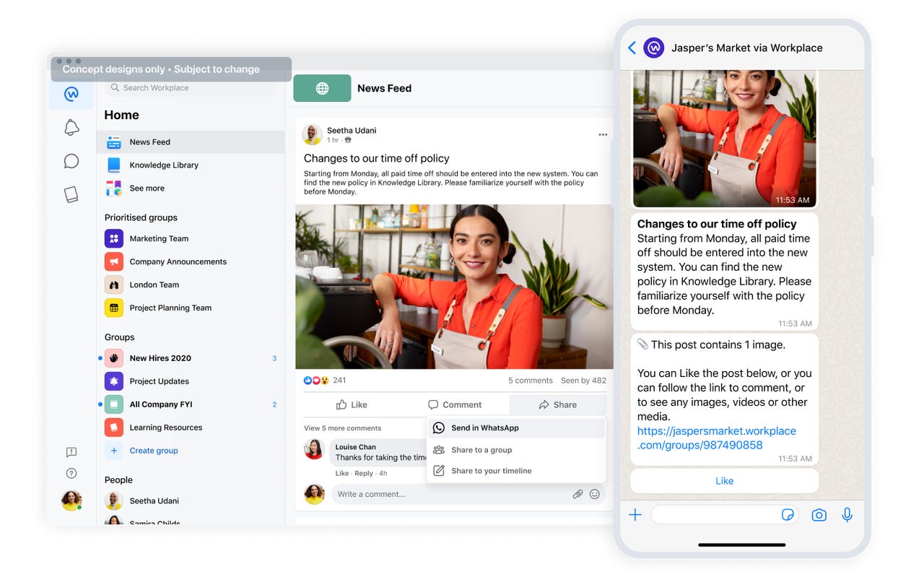The image size is (924, 577).
Task: Tap the sticker icon in message field
Action: pos(788,515)
